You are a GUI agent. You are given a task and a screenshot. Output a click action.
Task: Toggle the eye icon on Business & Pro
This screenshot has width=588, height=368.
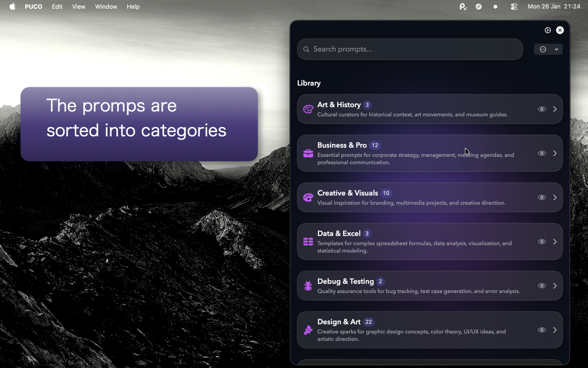click(x=542, y=153)
